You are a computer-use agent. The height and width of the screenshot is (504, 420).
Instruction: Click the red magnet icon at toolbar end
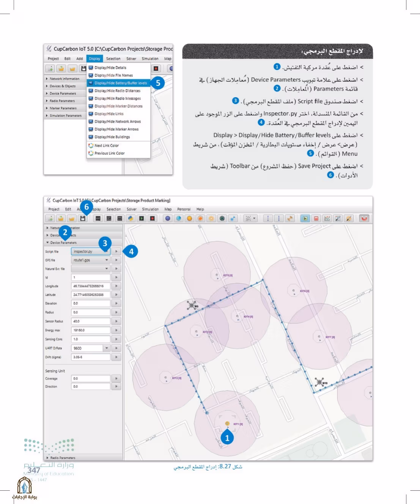pyautogui.click(x=364, y=218)
